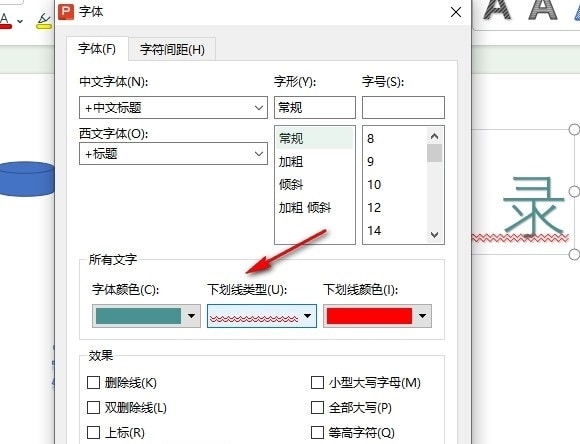Screen dimensions: 580x444
Task: Switch to the 字符间距(H) tab
Action: [172, 49]
